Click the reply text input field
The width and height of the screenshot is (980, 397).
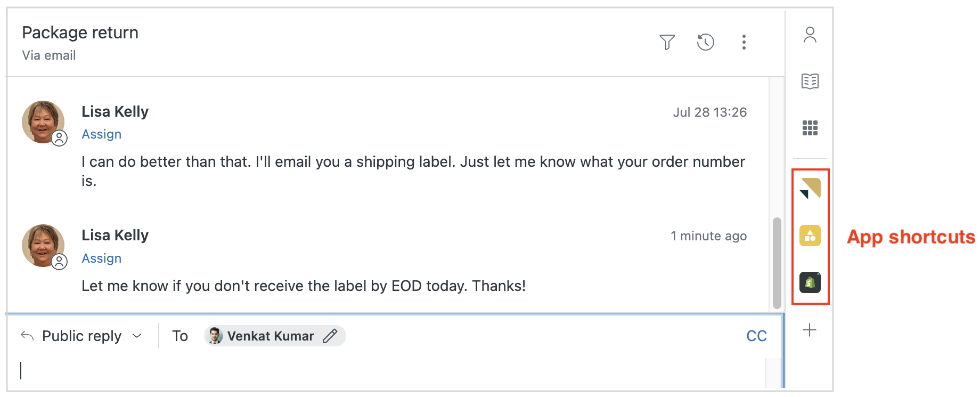[373, 370]
